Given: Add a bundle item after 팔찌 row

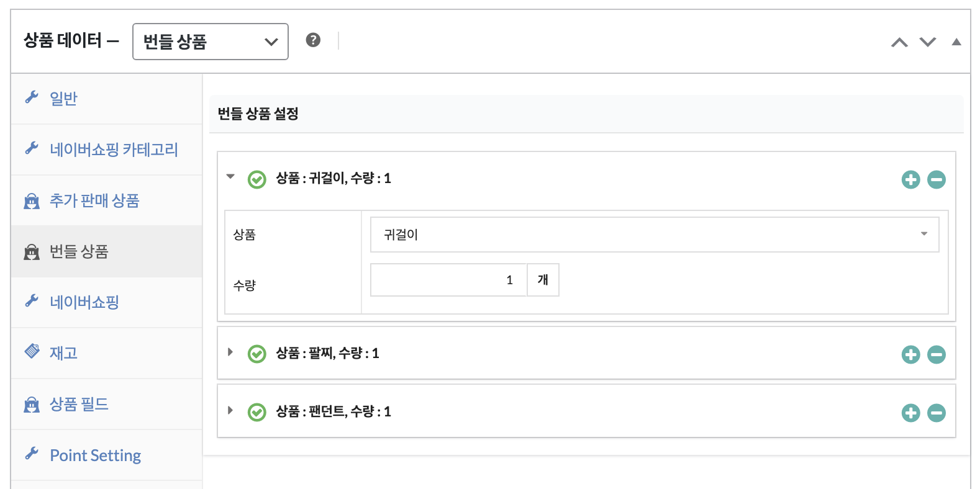Looking at the screenshot, I should tap(910, 354).
